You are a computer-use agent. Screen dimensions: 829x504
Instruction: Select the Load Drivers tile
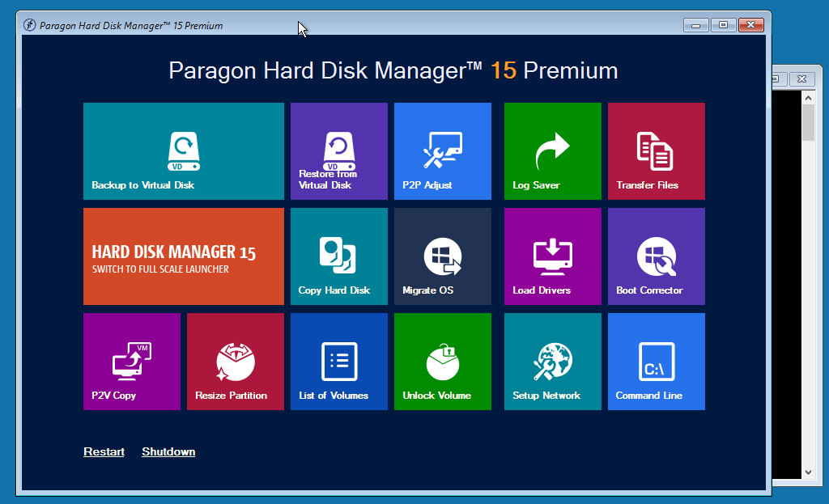click(552, 256)
